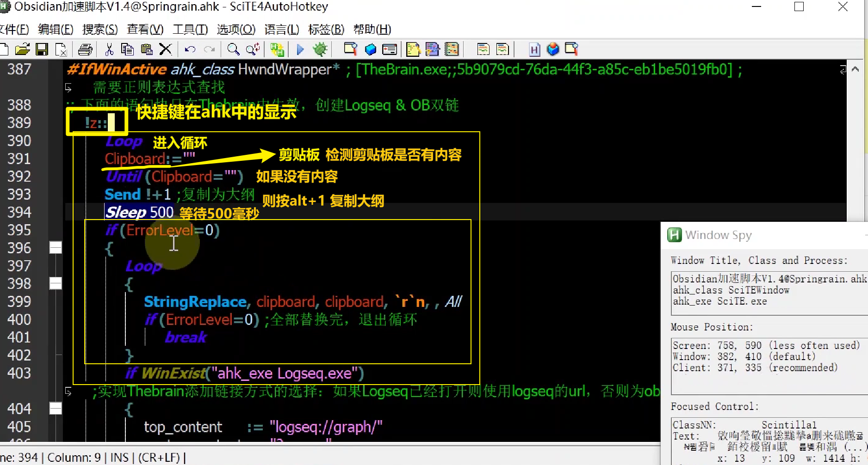The image size is (868, 465).
Task: Click the notebook list toolbar icon
Action: 452,49
